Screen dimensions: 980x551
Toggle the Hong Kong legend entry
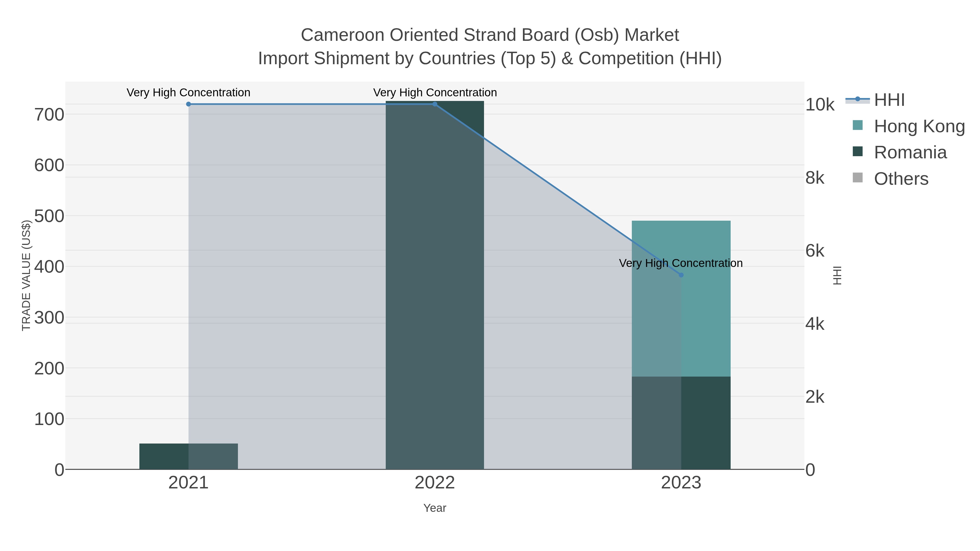click(908, 126)
